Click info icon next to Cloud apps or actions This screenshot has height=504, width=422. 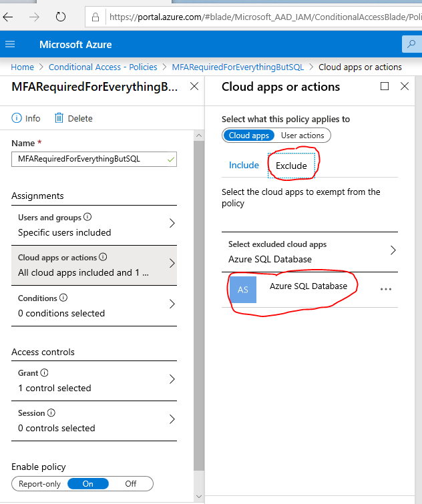[103, 257]
